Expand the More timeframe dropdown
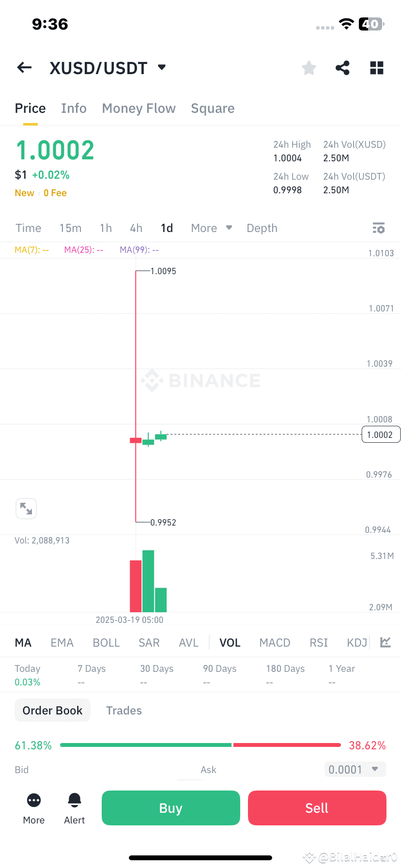This screenshot has height=868, width=401. 211,228
